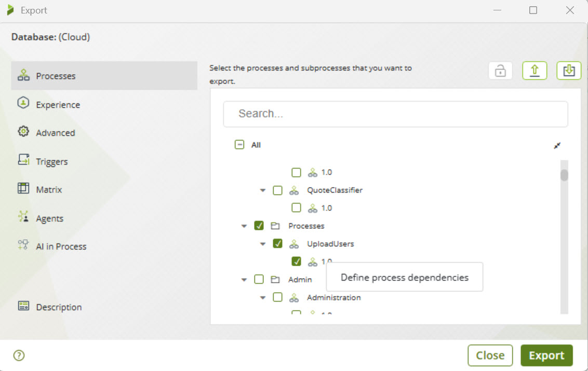This screenshot has width=588, height=371.
Task: Collapse the QuoteClassifier tree node
Action: click(263, 190)
